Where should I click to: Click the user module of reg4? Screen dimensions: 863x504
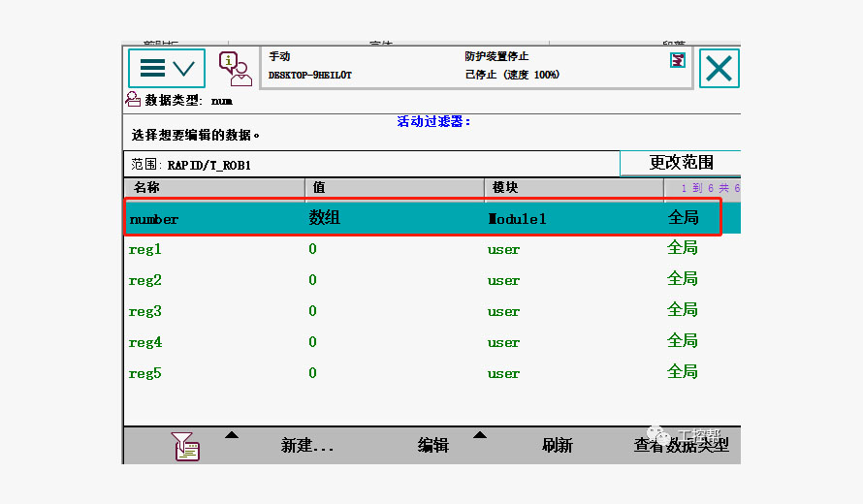[x=503, y=343]
